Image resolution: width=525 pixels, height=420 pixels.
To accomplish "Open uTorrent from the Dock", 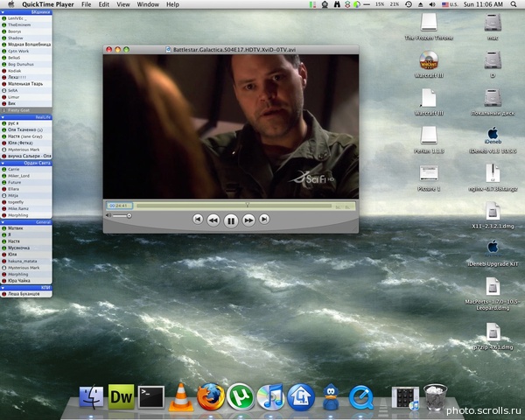I will [241, 397].
